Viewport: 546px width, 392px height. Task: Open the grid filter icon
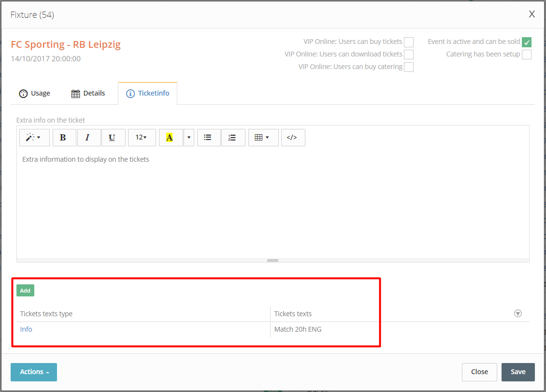coord(518,313)
